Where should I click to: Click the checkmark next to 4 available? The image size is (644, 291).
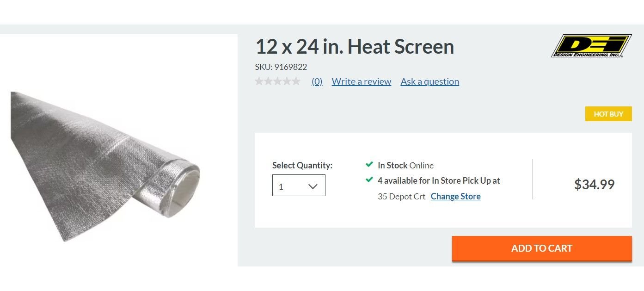[x=369, y=180]
